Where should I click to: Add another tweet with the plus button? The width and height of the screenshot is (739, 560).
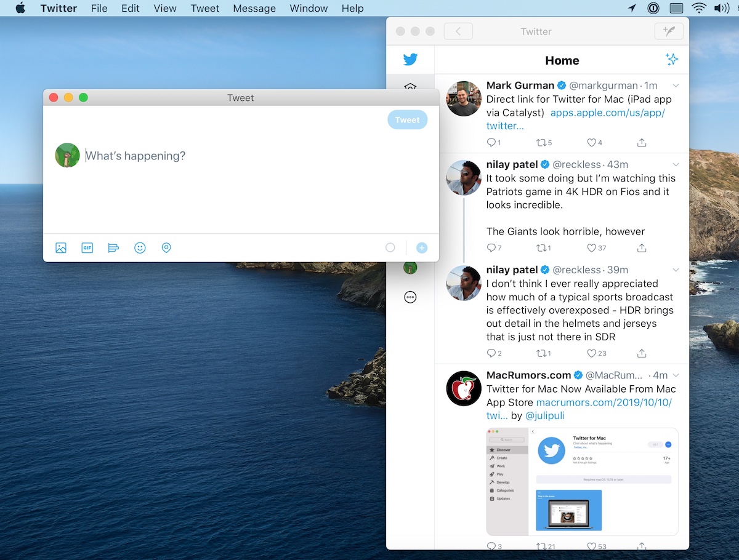[x=421, y=248]
